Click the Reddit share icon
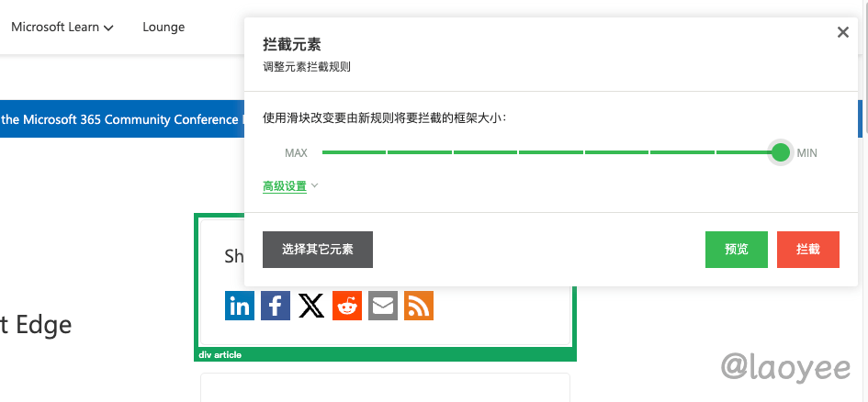The height and width of the screenshot is (402, 868). [x=347, y=306]
